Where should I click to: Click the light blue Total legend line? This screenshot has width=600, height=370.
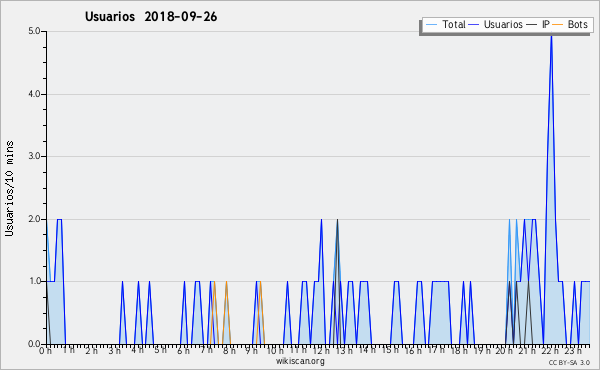click(x=431, y=24)
